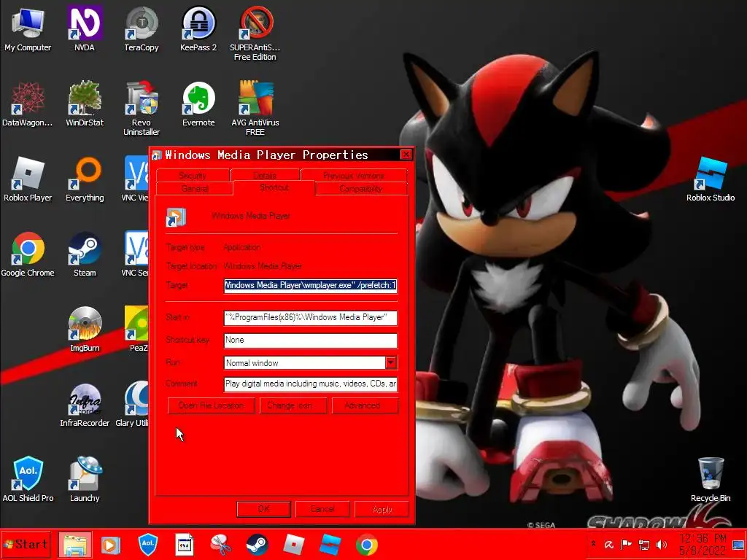Select the Roblox Studio desktop icon

[x=711, y=179]
